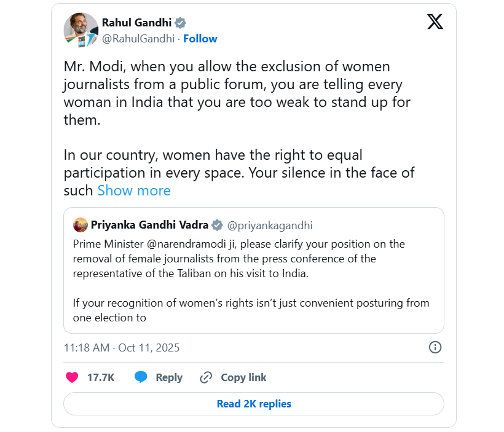The width and height of the screenshot is (504, 432).
Task: Click the Reply text label
Action: (169, 377)
